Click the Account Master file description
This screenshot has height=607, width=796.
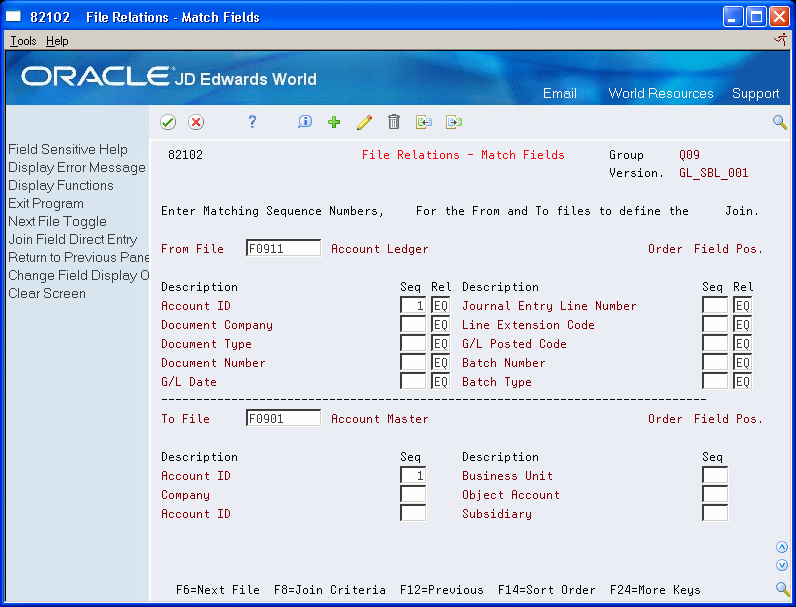point(380,419)
